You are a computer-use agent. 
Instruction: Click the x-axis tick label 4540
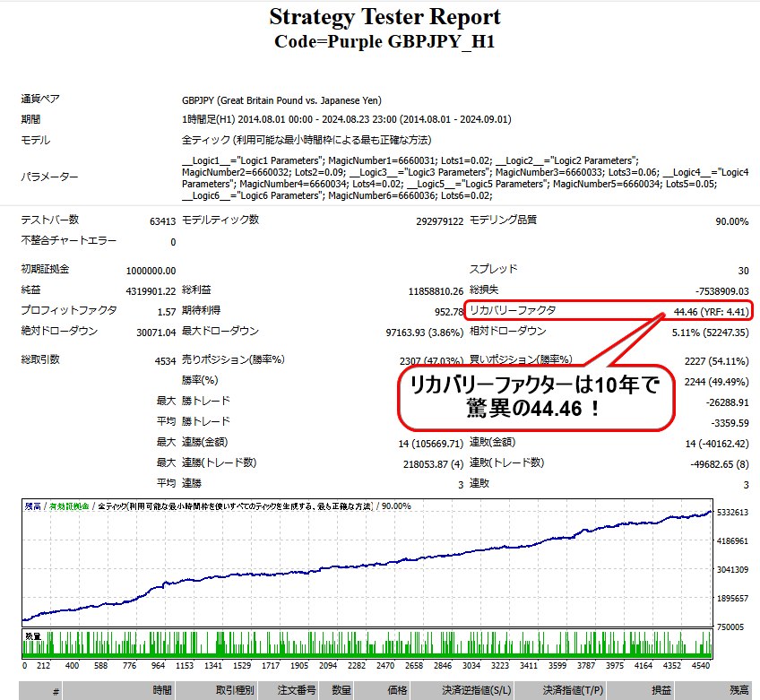(700, 666)
